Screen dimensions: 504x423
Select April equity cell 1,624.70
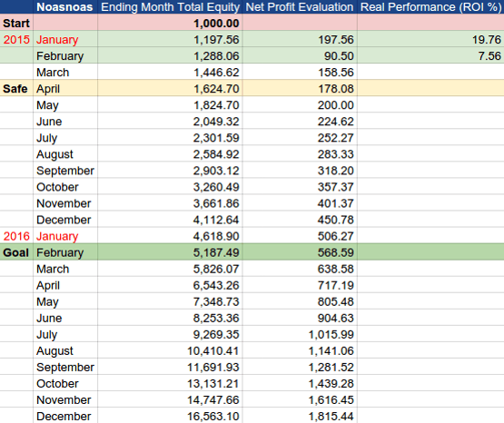170,89
